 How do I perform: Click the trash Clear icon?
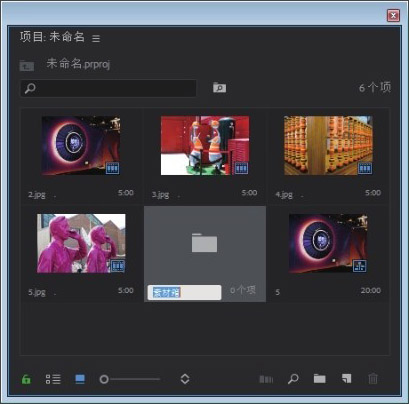pos(373,379)
